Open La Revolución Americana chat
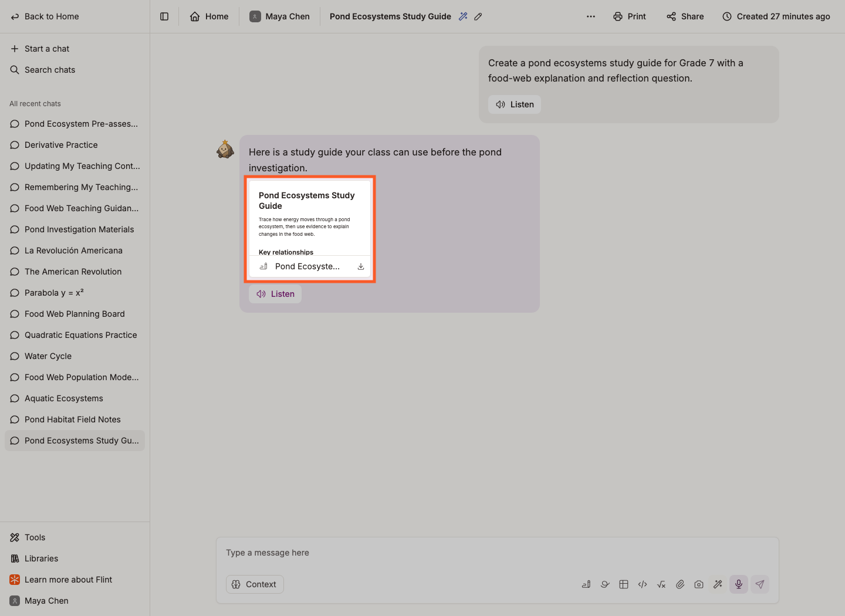Image resolution: width=845 pixels, height=616 pixels. [x=75, y=251]
